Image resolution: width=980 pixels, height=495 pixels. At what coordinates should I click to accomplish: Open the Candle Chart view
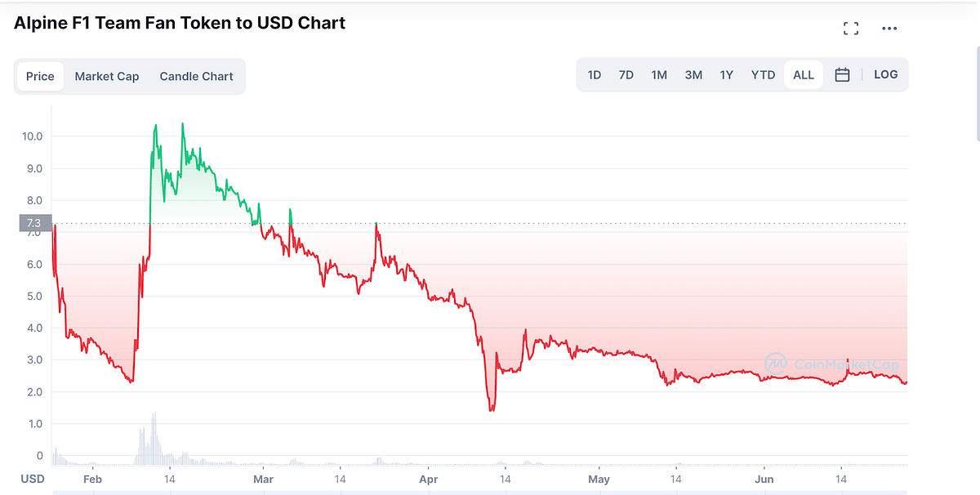196,76
